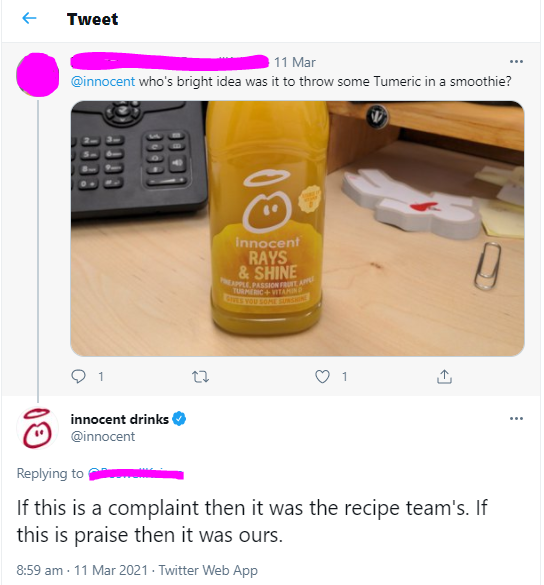Screen dimensions: 544x585
Task: Click the pink original poster avatar
Action: pos(38,75)
